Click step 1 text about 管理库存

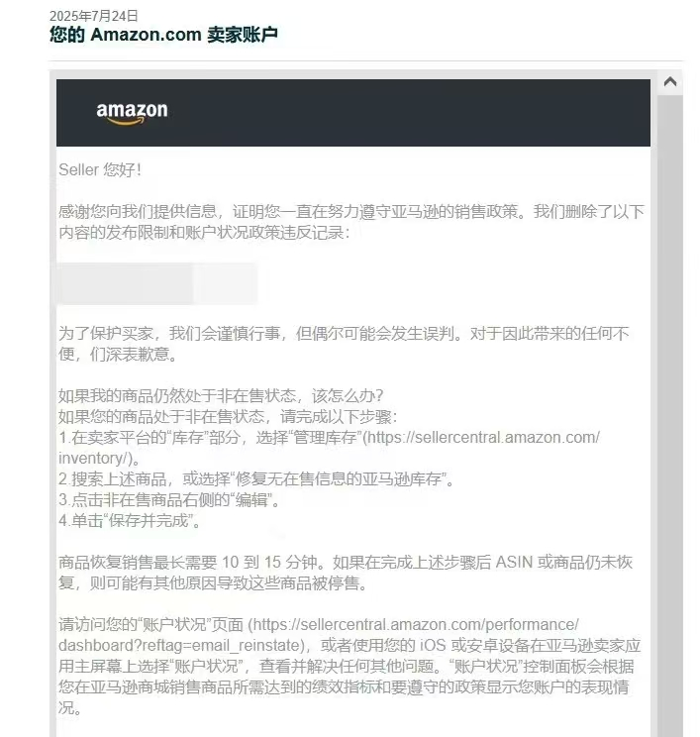pos(329,448)
